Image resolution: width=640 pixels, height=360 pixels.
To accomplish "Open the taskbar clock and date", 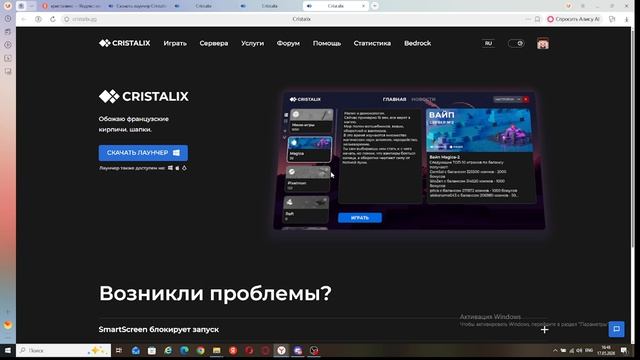I will (x=606, y=350).
